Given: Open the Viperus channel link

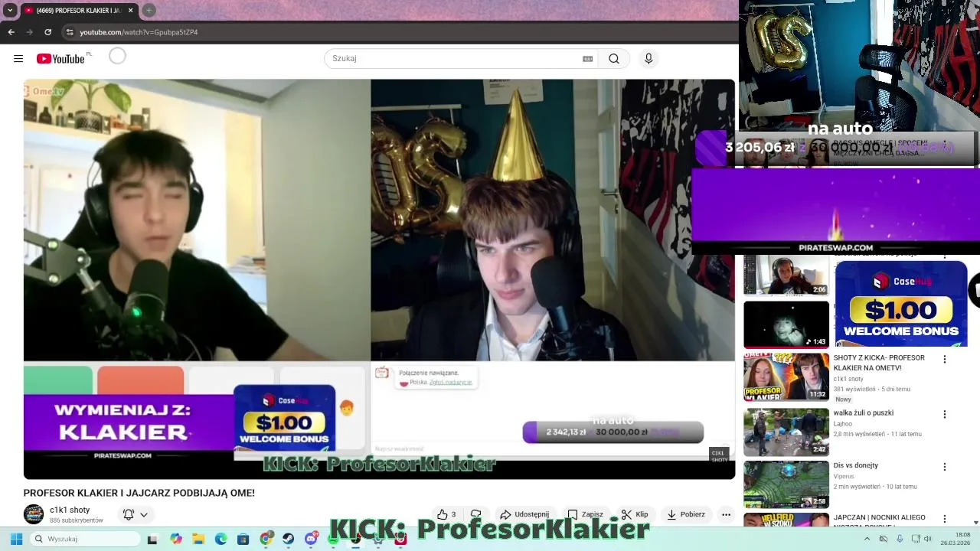Looking at the screenshot, I should pos(844,476).
